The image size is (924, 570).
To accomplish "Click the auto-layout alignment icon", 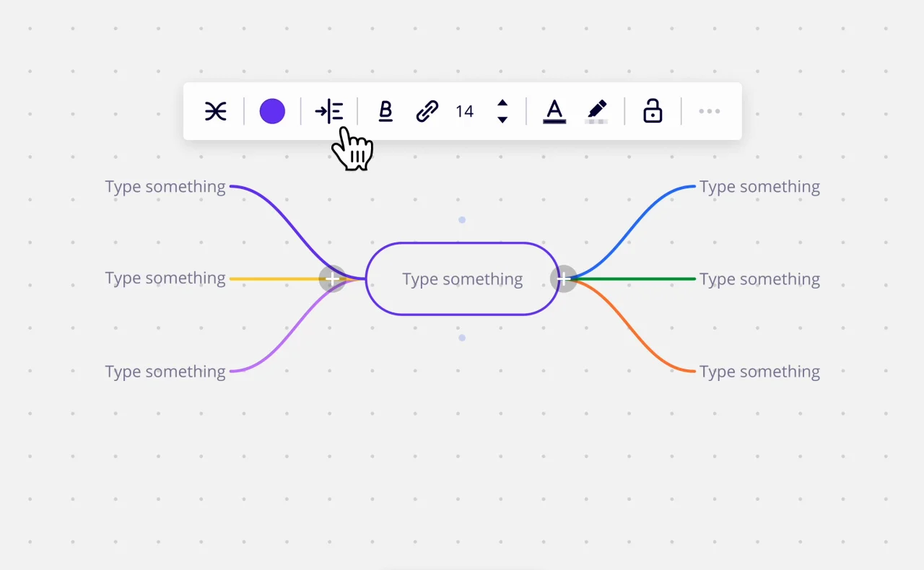I will pos(329,111).
